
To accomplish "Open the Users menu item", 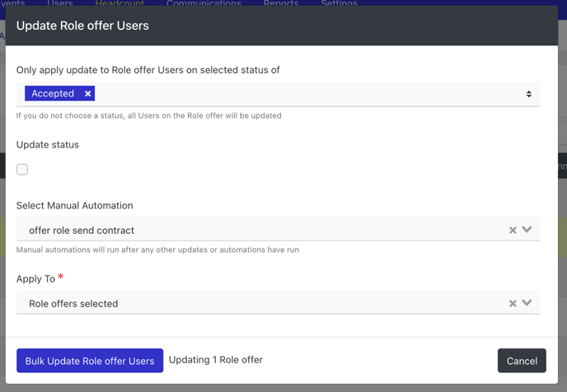I will pos(60,3).
